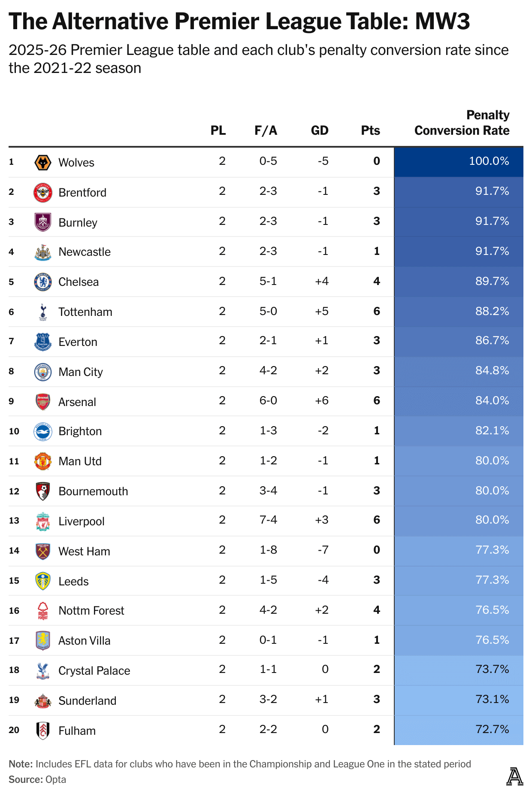Click the Wolves 100.0% conversion cell

(x=458, y=162)
